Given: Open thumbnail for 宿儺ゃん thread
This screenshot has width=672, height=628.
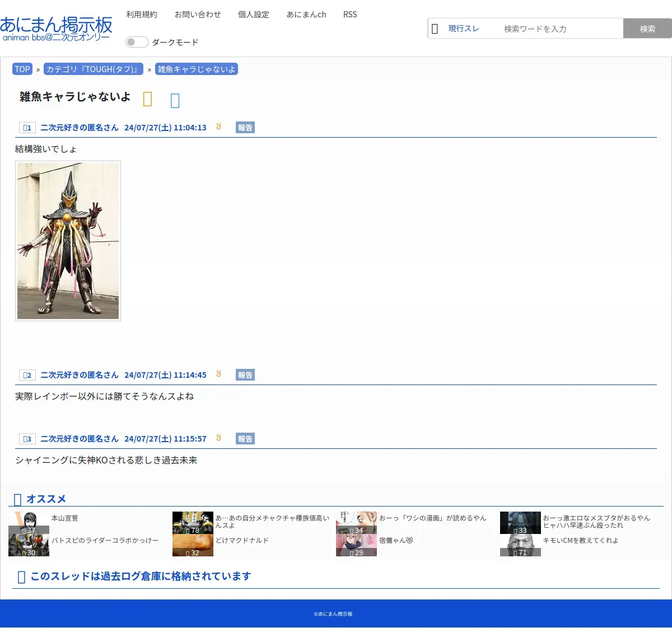Looking at the screenshot, I should point(356,545).
